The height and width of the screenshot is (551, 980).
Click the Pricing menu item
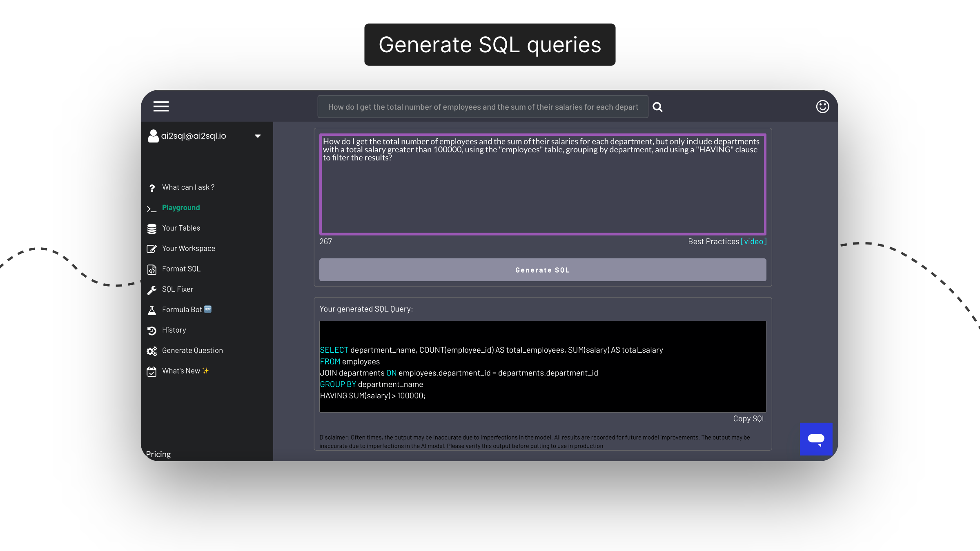coord(158,453)
